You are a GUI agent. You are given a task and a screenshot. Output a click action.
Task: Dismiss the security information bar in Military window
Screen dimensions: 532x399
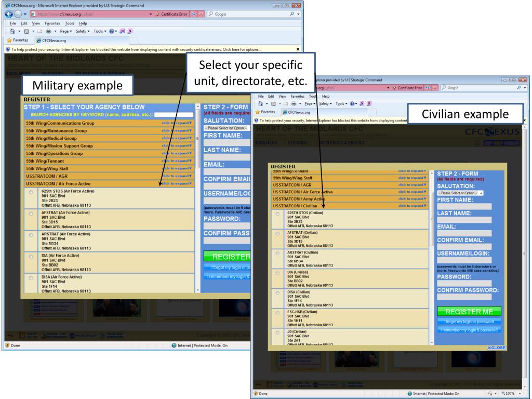(x=298, y=49)
